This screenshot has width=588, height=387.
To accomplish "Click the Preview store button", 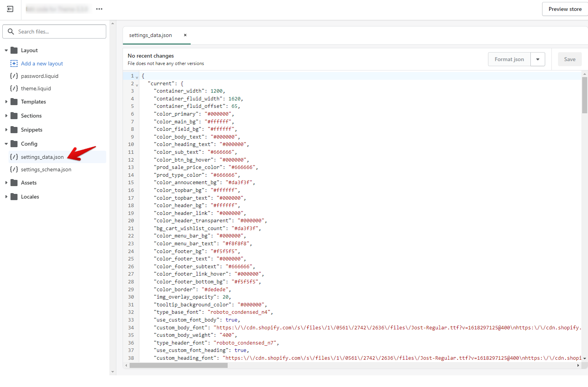I will coord(565,9).
